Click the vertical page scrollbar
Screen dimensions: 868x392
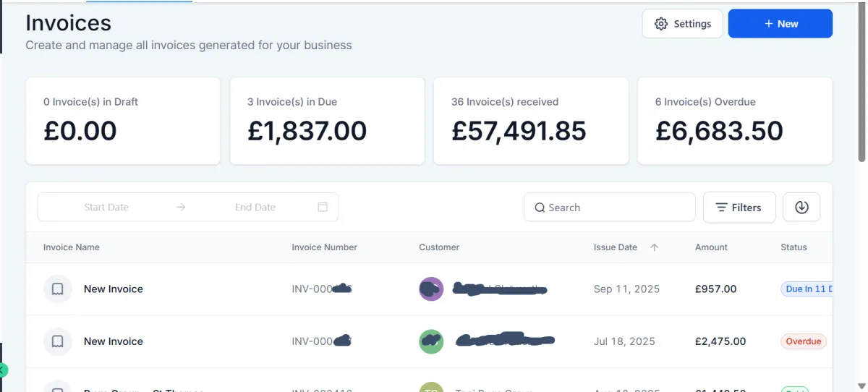tap(861, 80)
